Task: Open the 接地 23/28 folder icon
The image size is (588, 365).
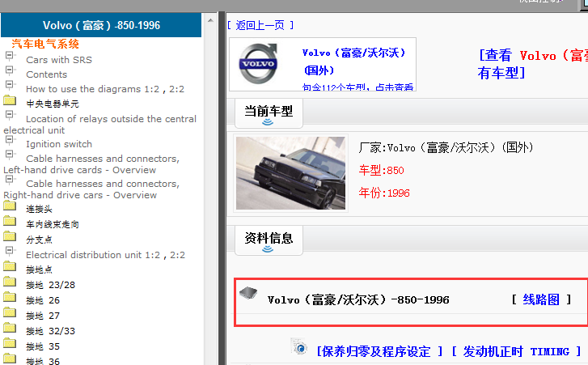Action: pos(10,282)
